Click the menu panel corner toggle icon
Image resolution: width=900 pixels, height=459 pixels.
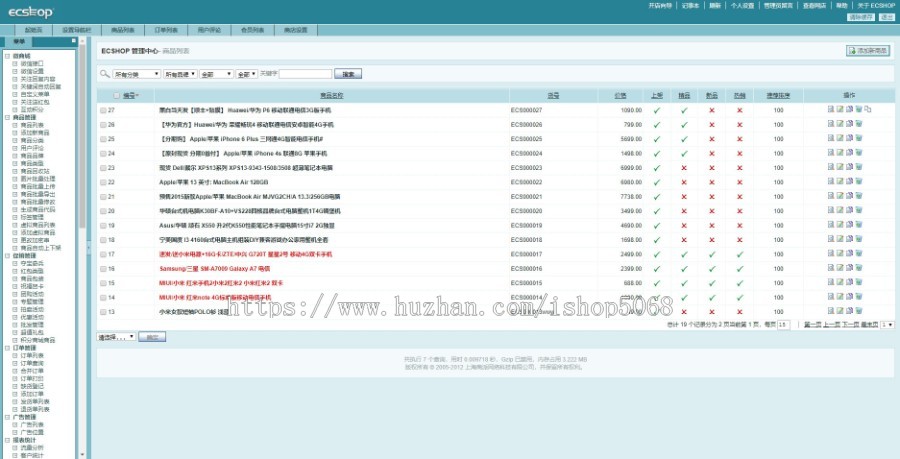pos(73,41)
